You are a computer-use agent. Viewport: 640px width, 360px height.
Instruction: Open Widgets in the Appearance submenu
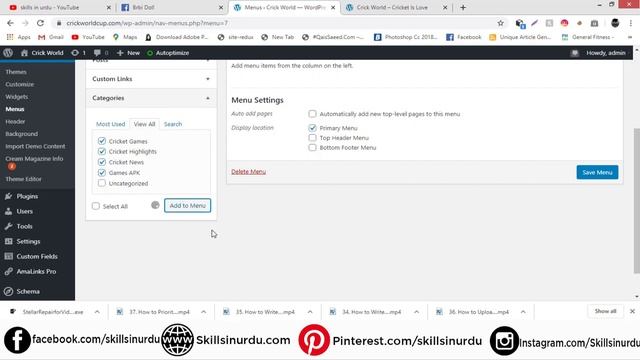tap(17, 97)
